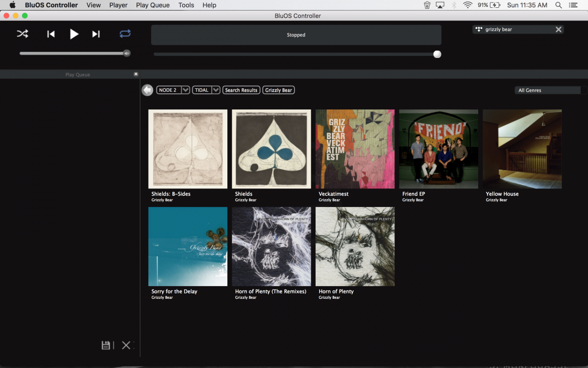Mute using the speaker icon

[x=127, y=53]
